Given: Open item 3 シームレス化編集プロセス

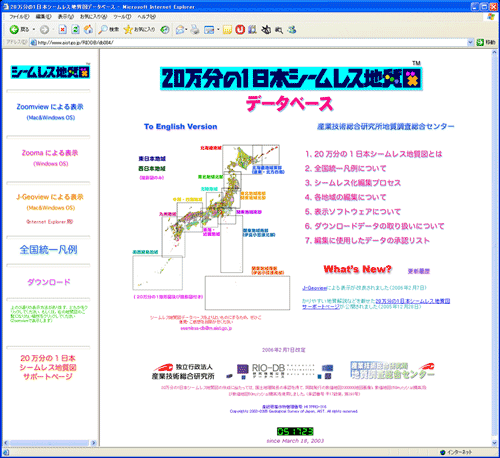Looking at the screenshot, I should 353,183.
